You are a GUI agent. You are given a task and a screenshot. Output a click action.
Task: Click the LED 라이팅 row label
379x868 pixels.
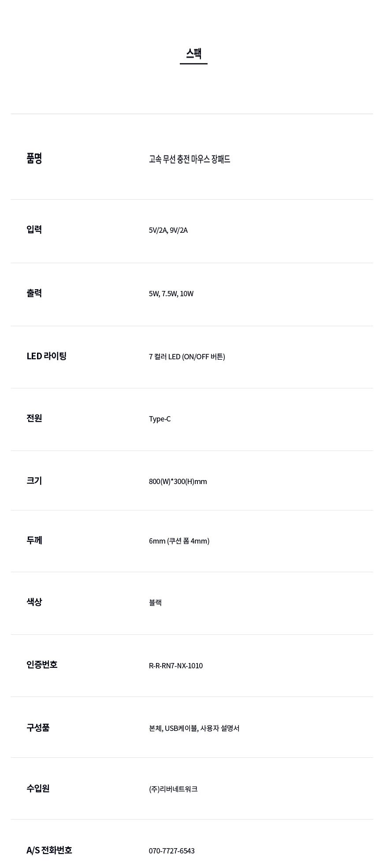pyautogui.click(x=46, y=356)
